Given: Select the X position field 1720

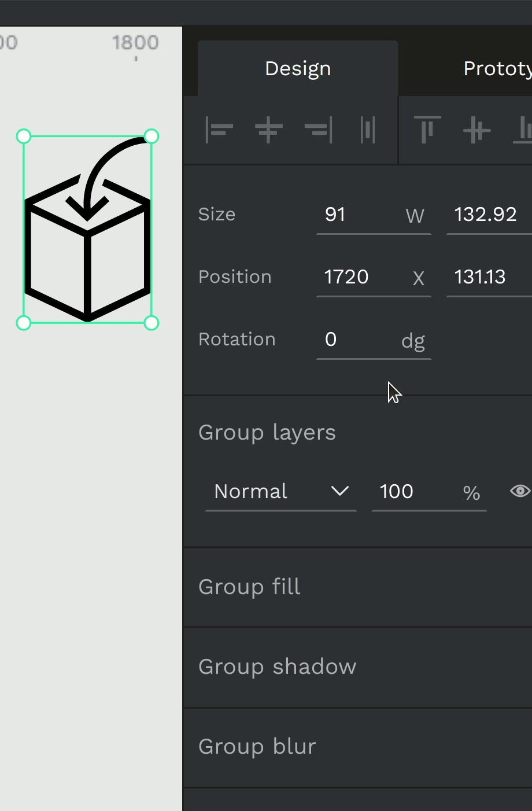Looking at the screenshot, I should point(374,278).
